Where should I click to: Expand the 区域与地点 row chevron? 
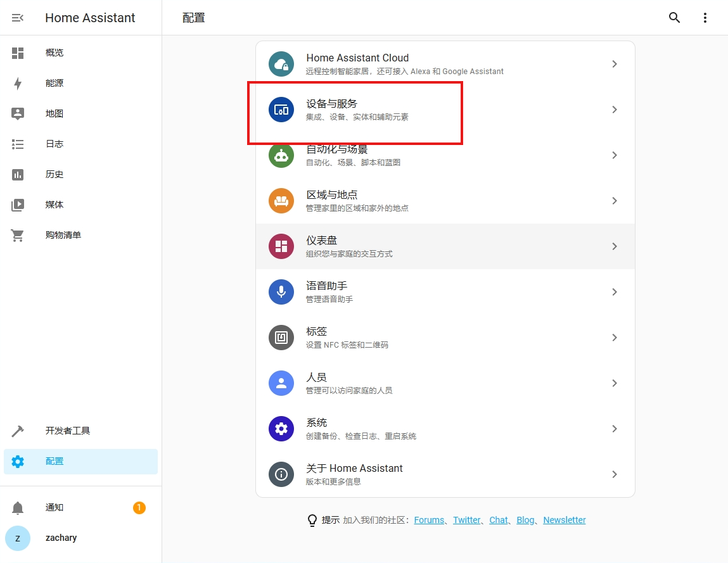(614, 201)
